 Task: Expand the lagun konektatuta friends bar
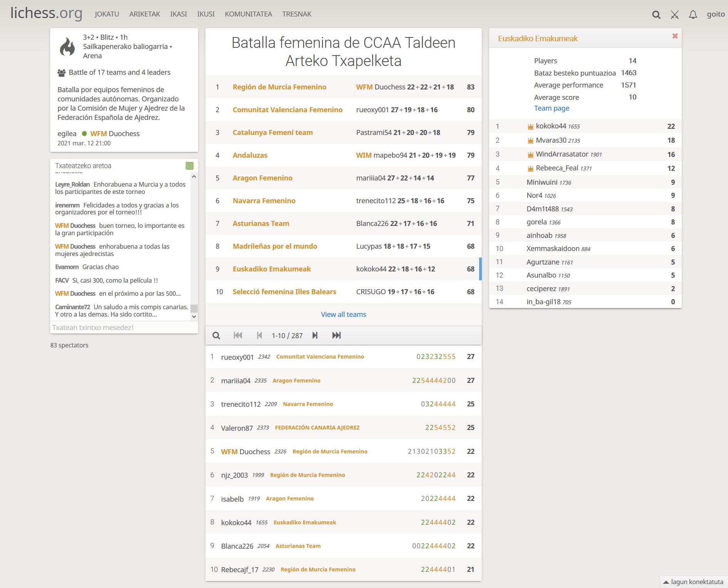[694, 582]
